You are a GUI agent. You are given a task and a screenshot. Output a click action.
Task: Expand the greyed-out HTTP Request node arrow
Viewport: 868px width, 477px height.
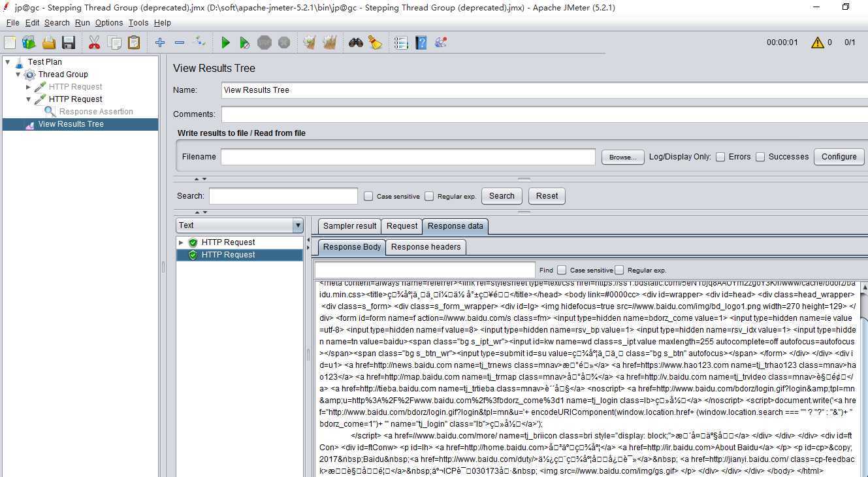pos(29,87)
